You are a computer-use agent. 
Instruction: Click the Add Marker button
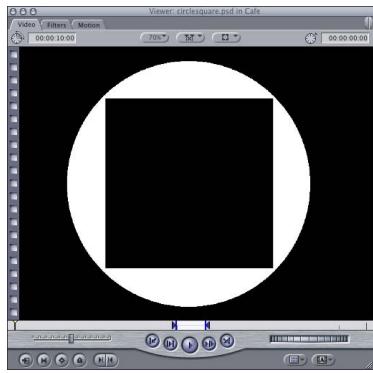(79, 360)
